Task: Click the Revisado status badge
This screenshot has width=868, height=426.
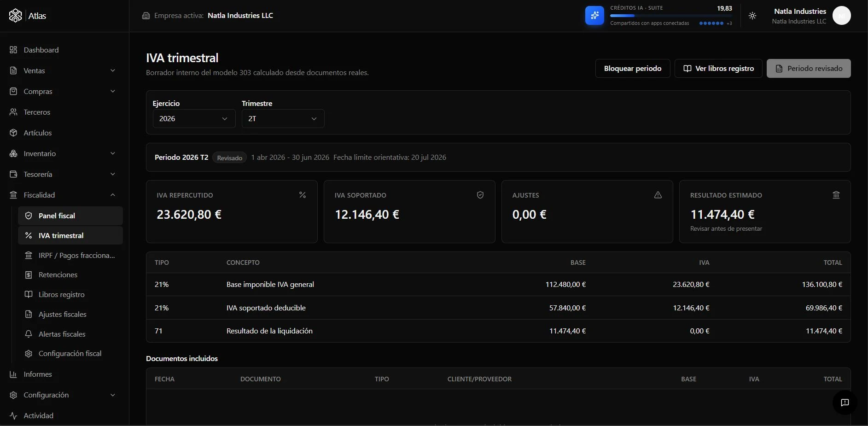Action: (x=229, y=158)
